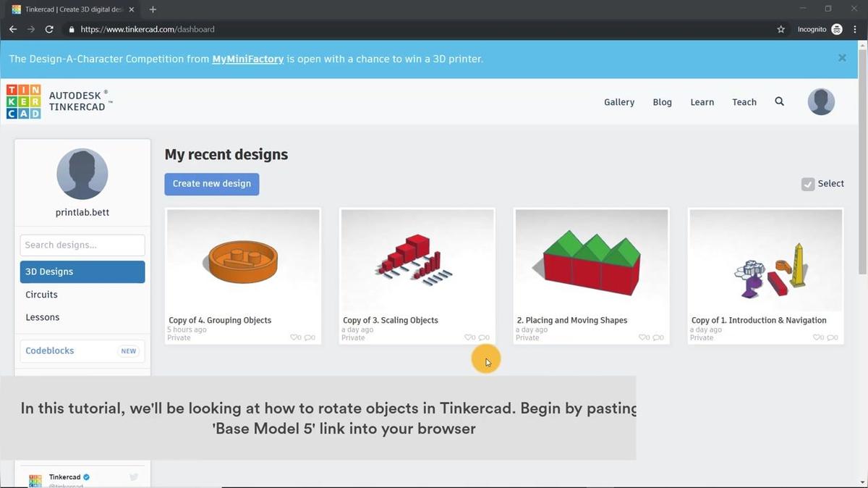Open the green-roofed red houses thumbnail
The image size is (868, 488).
click(592, 261)
